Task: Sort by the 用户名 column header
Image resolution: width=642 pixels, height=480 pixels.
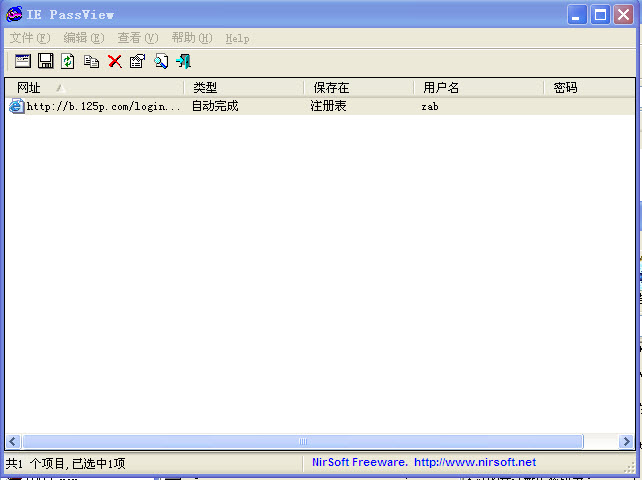Action: click(x=479, y=88)
